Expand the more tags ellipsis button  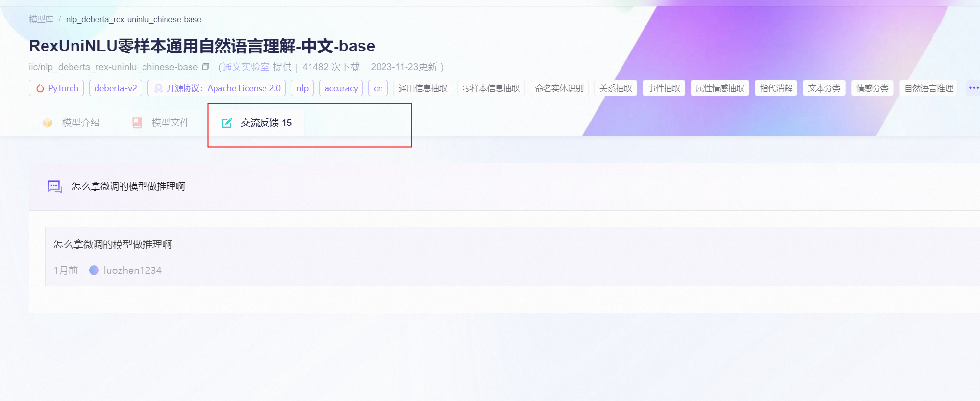point(974,88)
